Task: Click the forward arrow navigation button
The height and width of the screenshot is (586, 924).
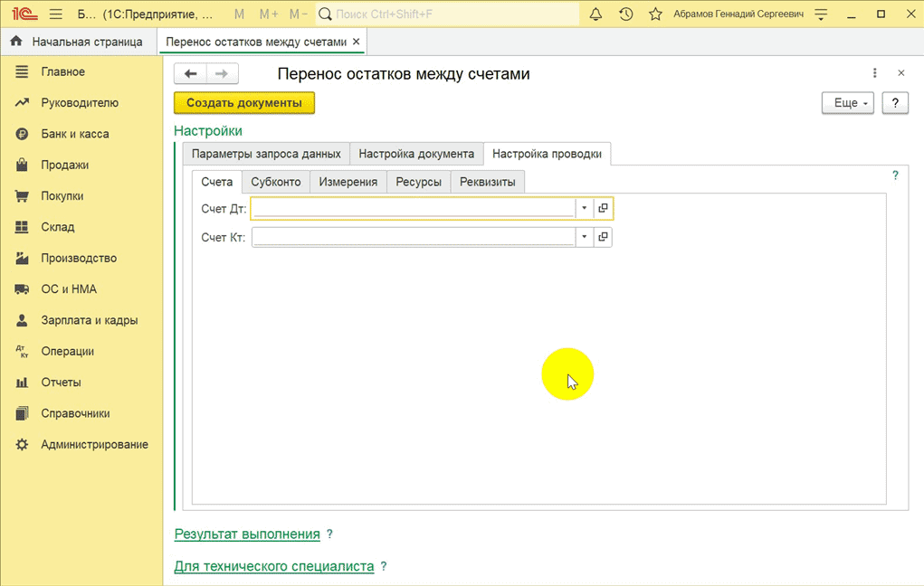Action: click(x=222, y=74)
